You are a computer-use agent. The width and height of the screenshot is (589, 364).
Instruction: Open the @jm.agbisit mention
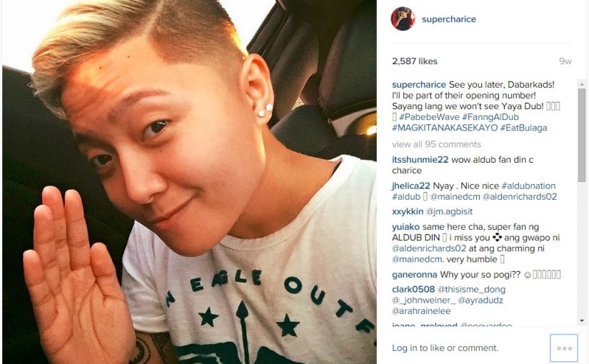(449, 211)
